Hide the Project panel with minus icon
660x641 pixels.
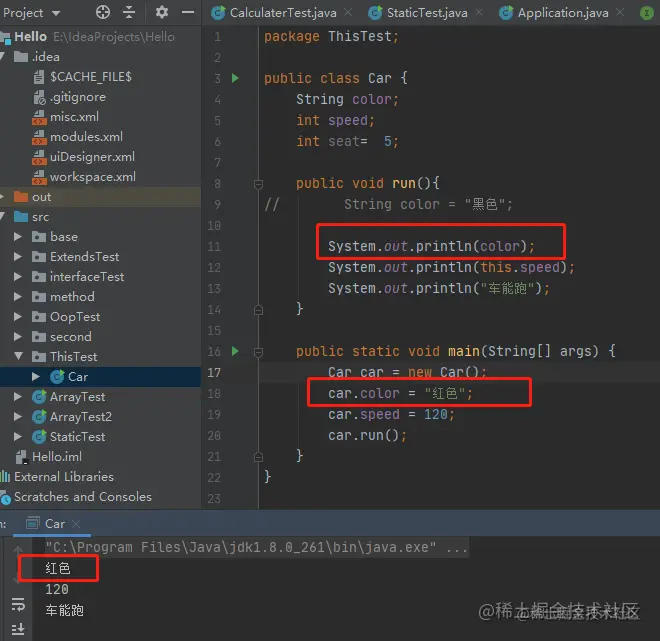188,12
